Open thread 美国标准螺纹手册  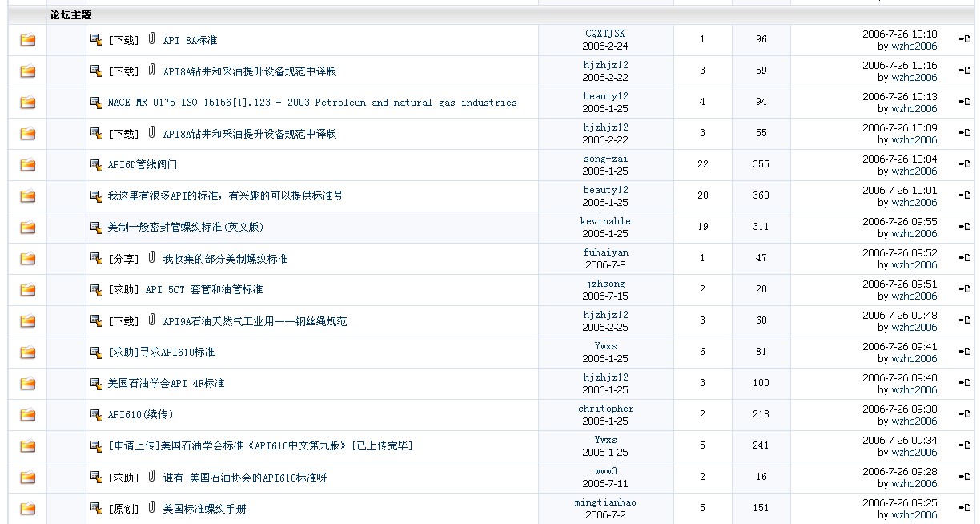pyautogui.click(x=204, y=509)
